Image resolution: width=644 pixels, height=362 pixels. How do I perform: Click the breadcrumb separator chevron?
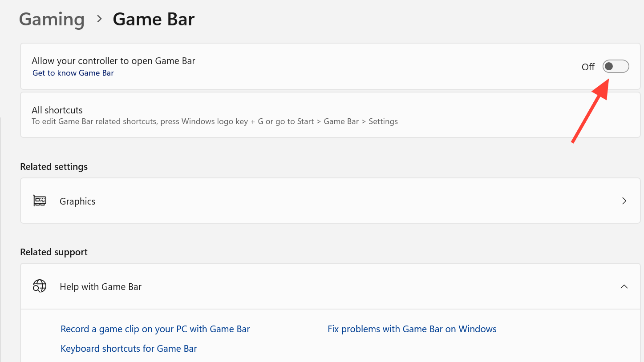[99, 19]
